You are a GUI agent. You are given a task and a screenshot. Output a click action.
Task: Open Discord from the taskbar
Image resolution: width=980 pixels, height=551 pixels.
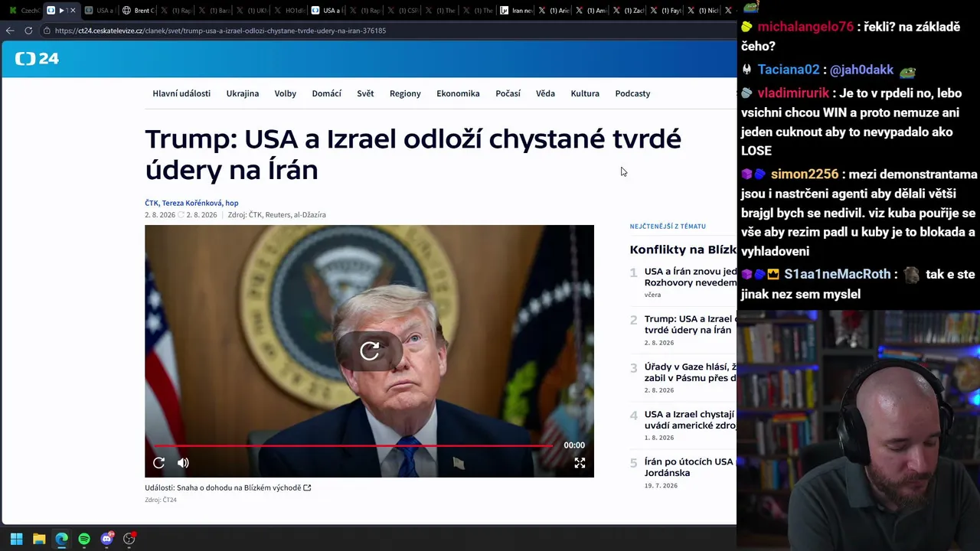[x=106, y=539]
